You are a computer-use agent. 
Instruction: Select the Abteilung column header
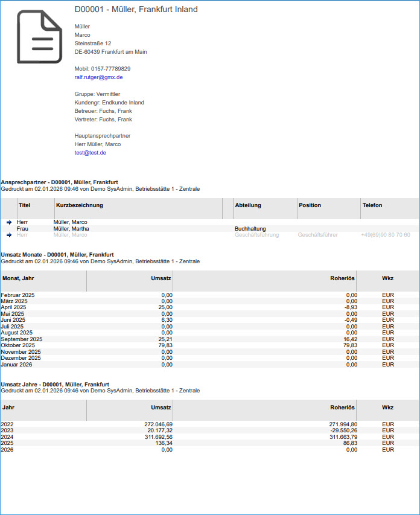[247, 205]
